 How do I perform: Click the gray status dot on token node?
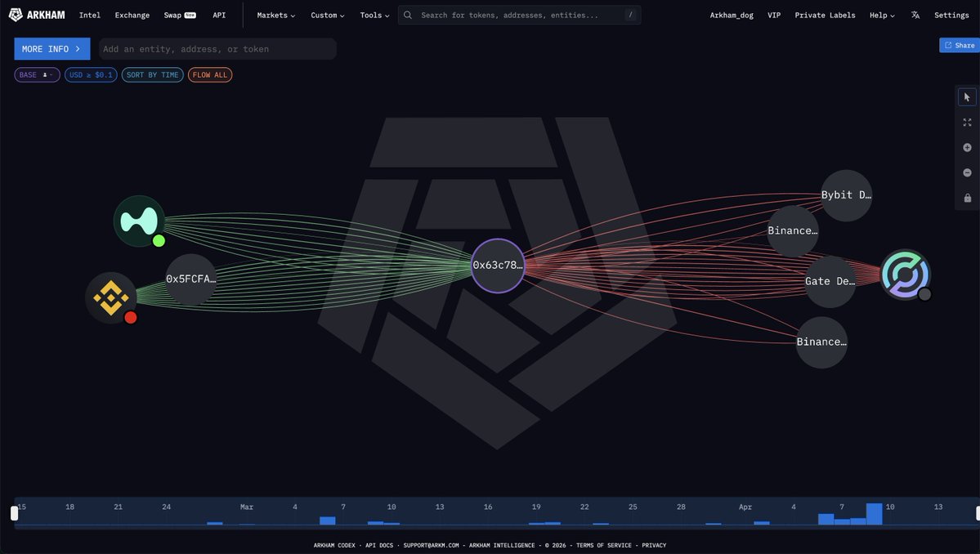924,294
